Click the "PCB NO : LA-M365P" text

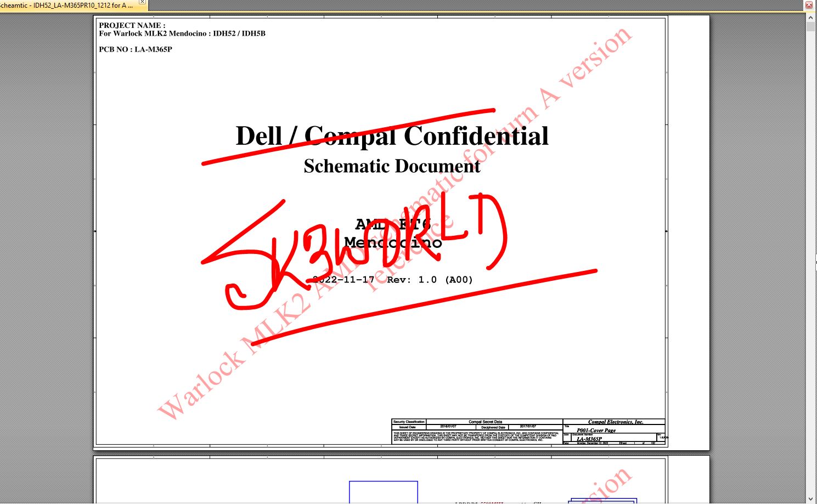[136, 49]
